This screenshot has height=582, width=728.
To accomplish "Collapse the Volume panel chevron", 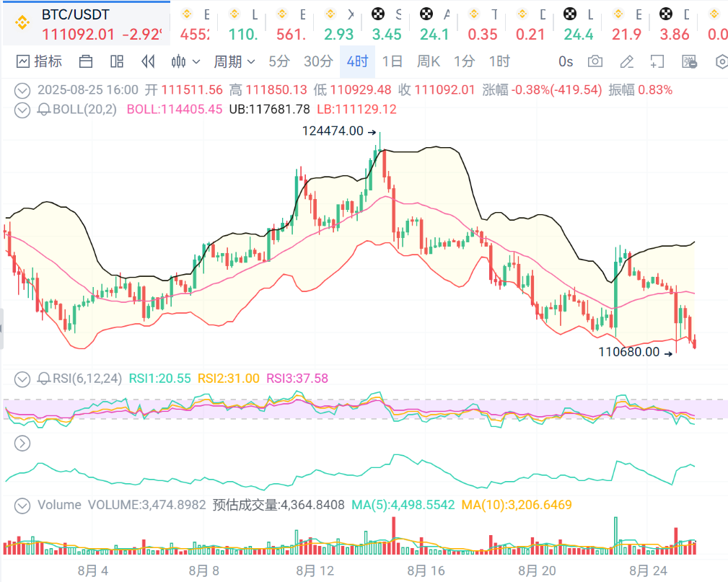I will pos(22,506).
